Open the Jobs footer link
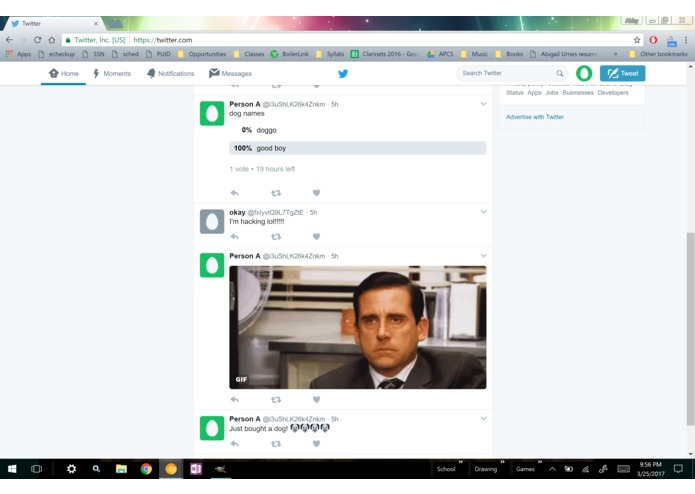695x494 pixels. coord(552,93)
